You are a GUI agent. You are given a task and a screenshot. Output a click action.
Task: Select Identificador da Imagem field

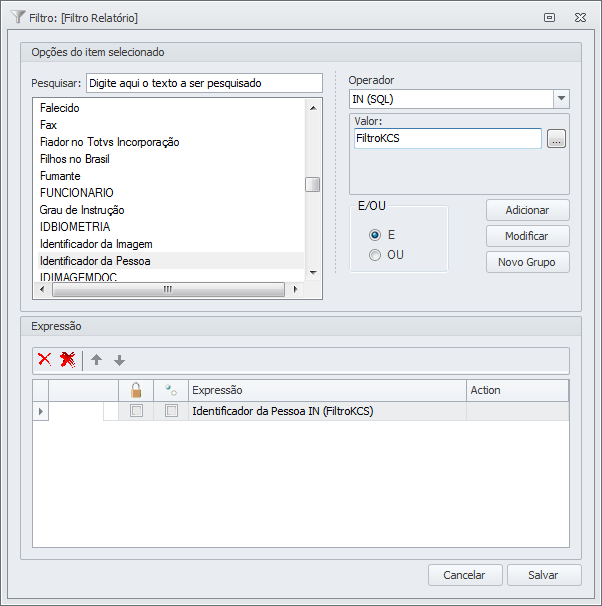pyautogui.click(x=96, y=244)
